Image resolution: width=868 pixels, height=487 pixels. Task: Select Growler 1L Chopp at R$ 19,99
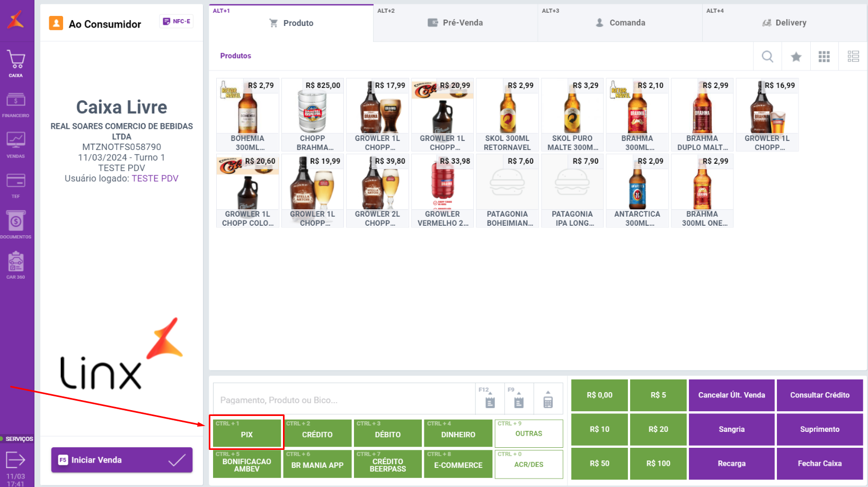tap(313, 191)
